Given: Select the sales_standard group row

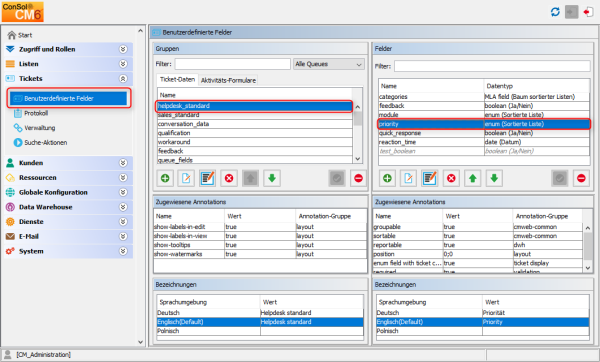Looking at the screenshot, I should pos(254,115).
